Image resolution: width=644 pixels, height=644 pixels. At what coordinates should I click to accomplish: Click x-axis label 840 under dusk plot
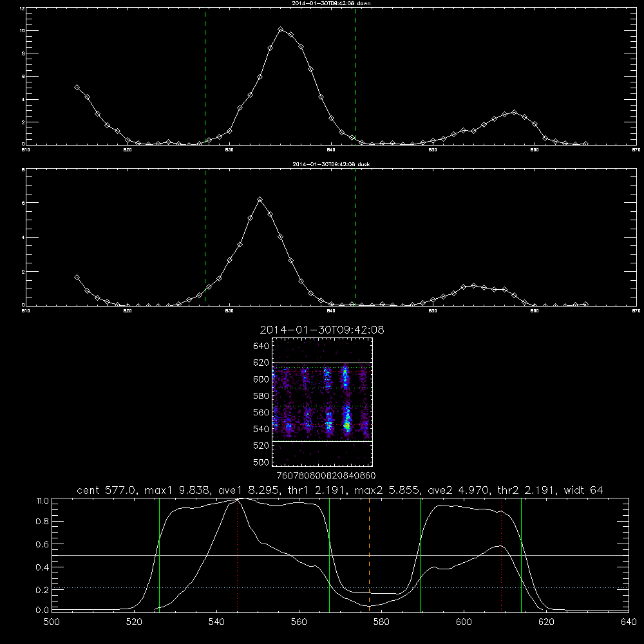(331, 311)
